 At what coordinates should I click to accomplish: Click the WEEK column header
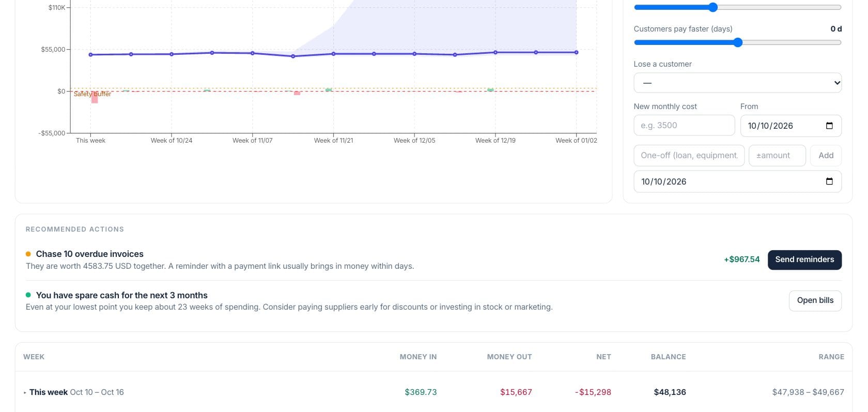(x=34, y=357)
